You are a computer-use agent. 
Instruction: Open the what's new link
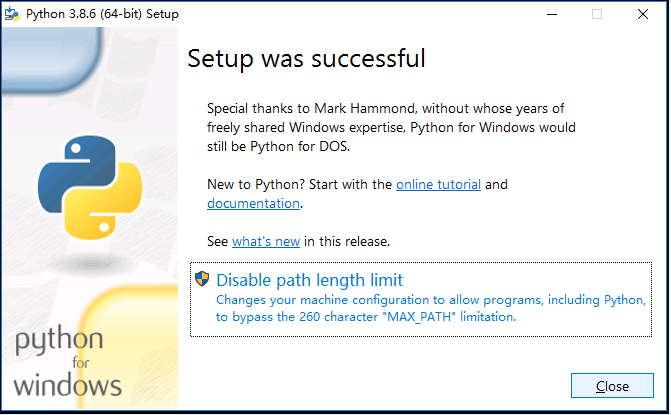(x=266, y=241)
